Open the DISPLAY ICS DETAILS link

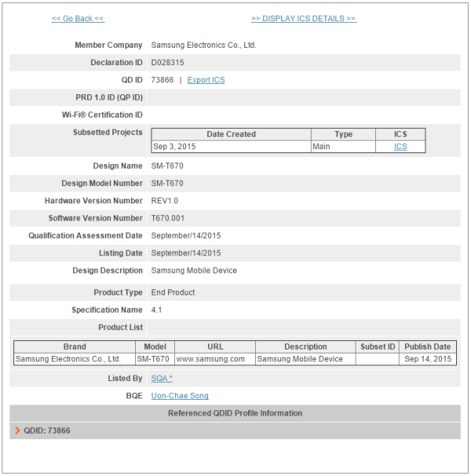[303, 18]
